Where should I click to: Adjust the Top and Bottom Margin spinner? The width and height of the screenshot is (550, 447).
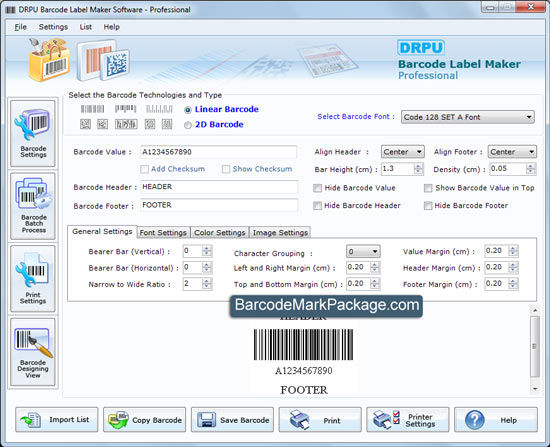point(375,283)
